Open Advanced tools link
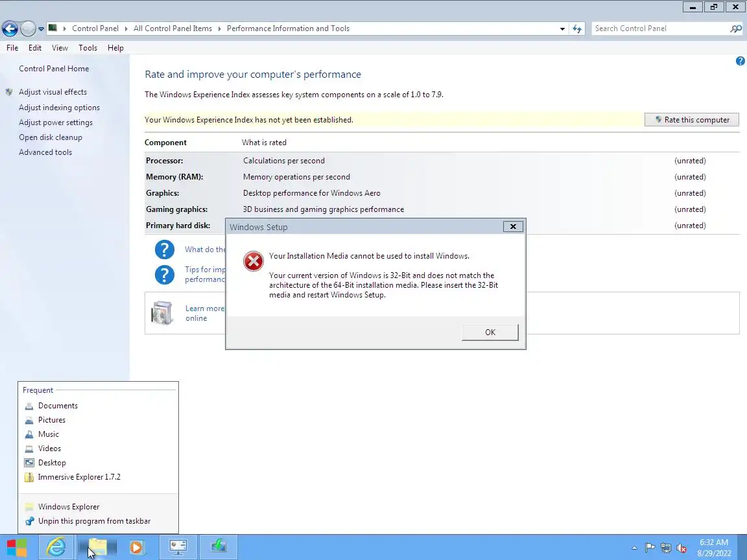 coord(45,152)
